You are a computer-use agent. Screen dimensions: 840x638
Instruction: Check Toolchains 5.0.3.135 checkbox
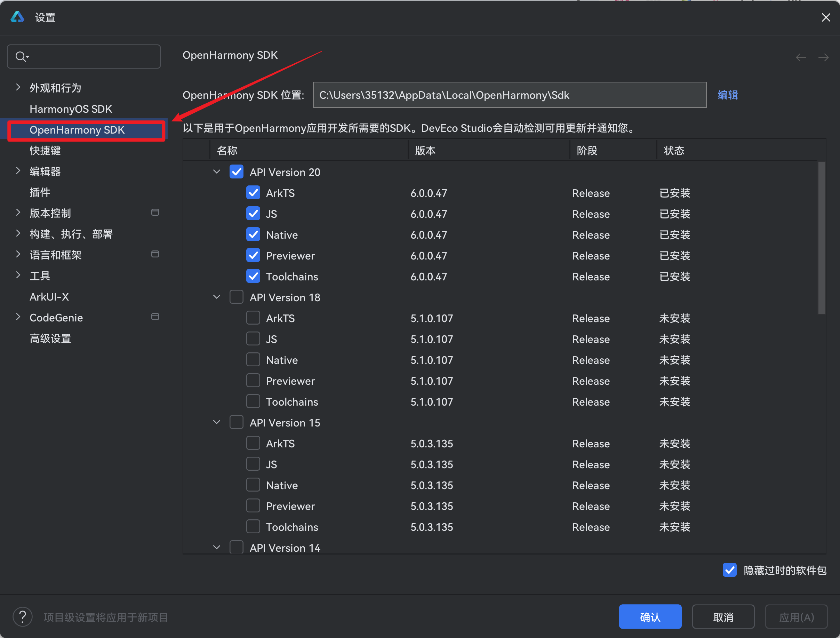[253, 527]
